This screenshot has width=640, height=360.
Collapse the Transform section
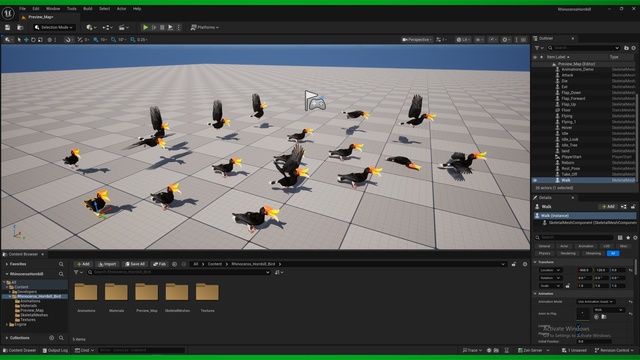(x=536, y=262)
